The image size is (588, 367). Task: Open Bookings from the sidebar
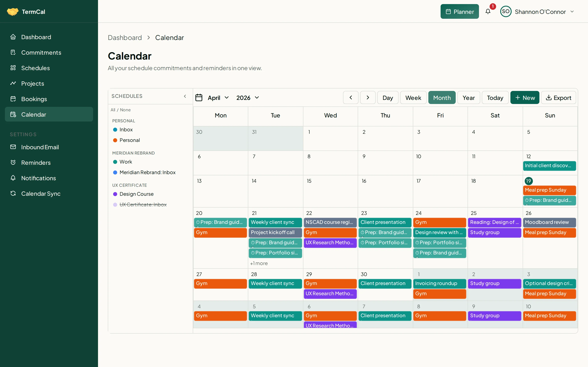coord(34,99)
